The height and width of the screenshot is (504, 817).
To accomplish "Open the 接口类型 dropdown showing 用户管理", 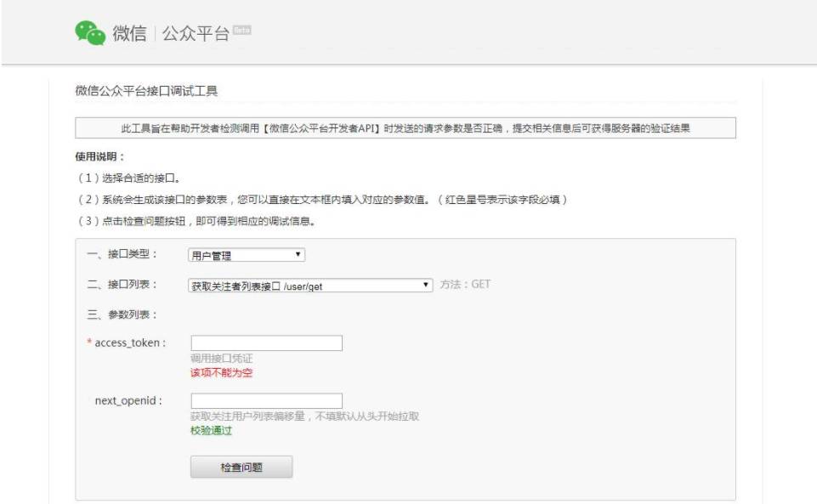I will [x=247, y=255].
